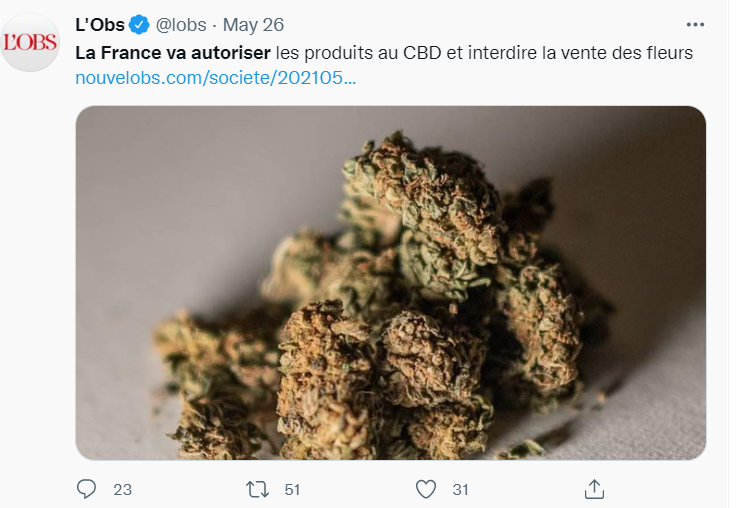The image size is (741, 508).
Task: Click the text interdire la vente des fleurs
Action: point(580,53)
